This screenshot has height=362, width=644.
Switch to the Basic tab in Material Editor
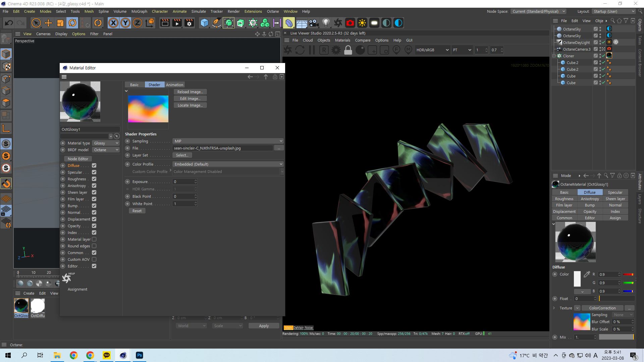[134, 85]
